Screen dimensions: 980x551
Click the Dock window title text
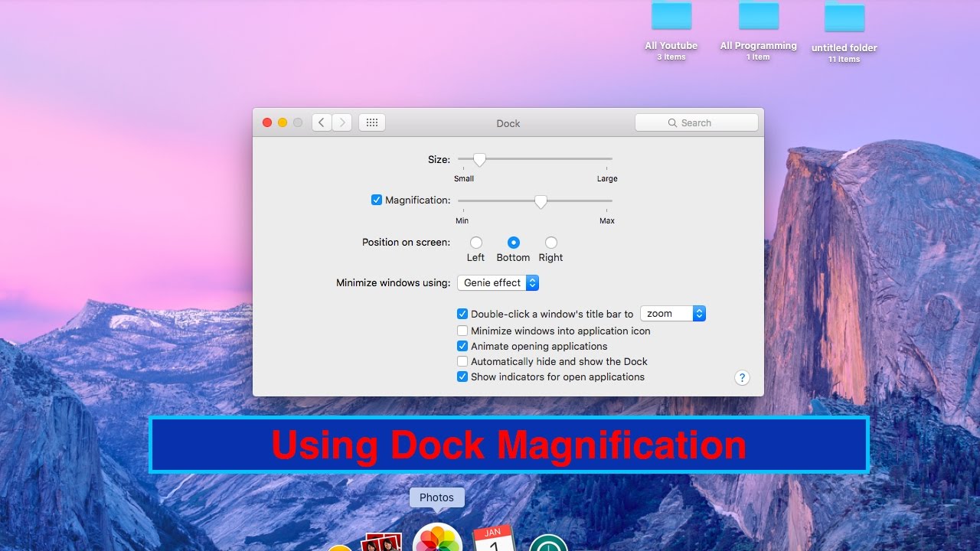coord(508,123)
